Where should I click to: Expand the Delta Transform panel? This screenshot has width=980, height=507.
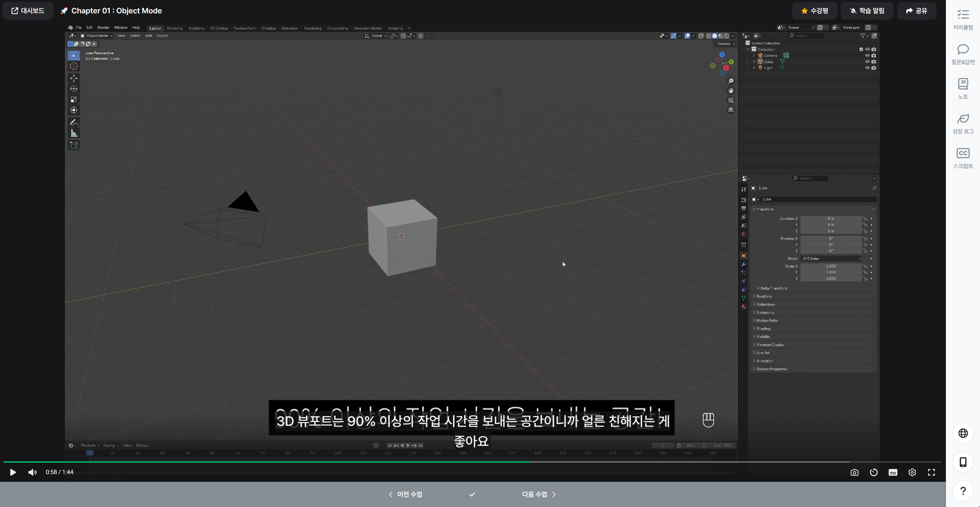coord(774,288)
